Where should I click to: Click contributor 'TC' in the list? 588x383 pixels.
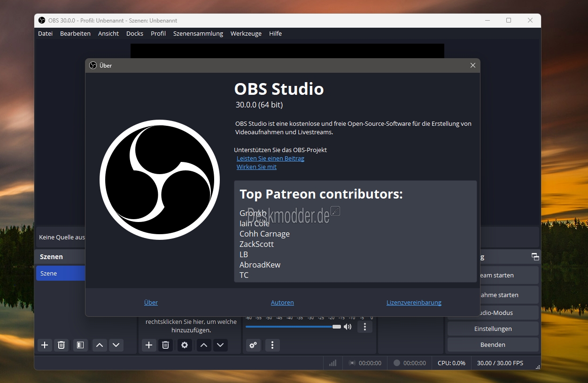click(x=244, y=275)
